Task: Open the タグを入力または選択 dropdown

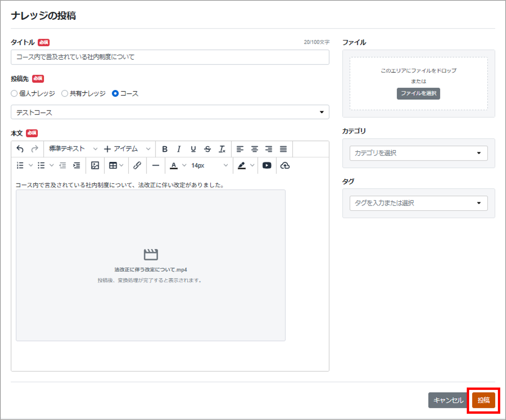Action: click(418, 203)
